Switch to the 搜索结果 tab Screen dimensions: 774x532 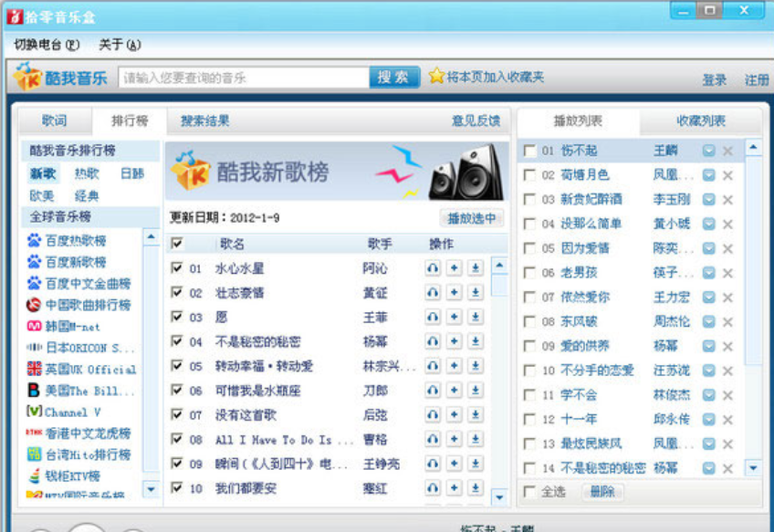(x=205, y=120)
